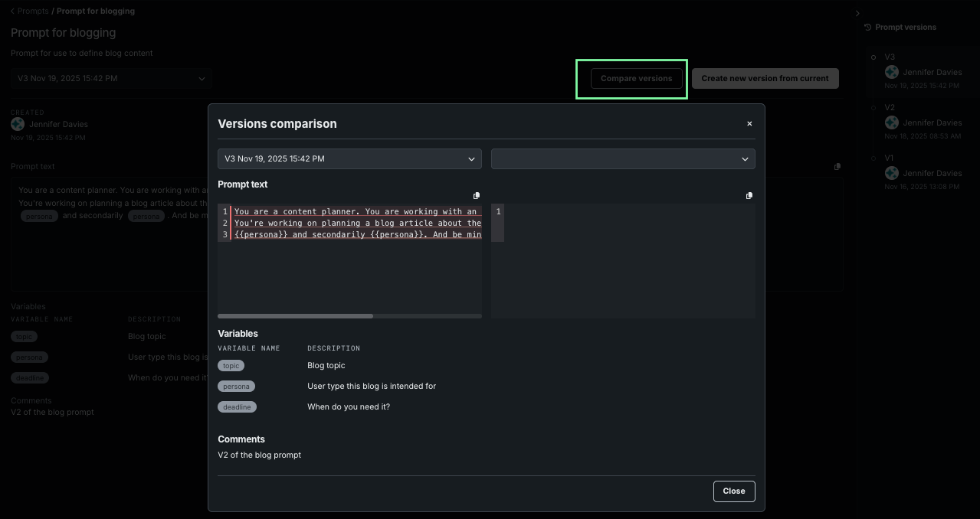Expand main page version selector V3

(x=111, y=78)
